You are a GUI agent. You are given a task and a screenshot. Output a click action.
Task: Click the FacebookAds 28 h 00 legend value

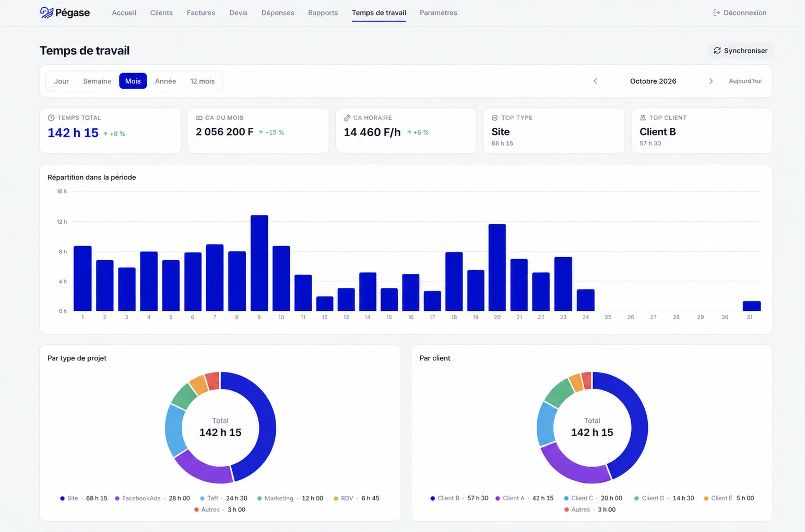[x=179, y=499]
